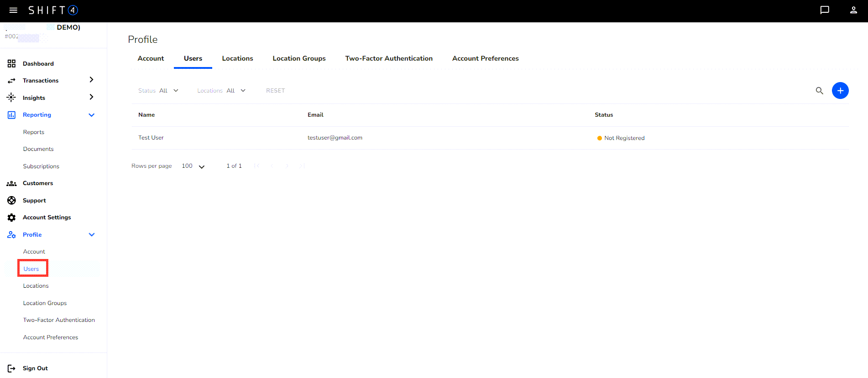This screenshot has width=868, height=378.
Task: Click the RESET filters button
Action: click(x=275, y=91)
